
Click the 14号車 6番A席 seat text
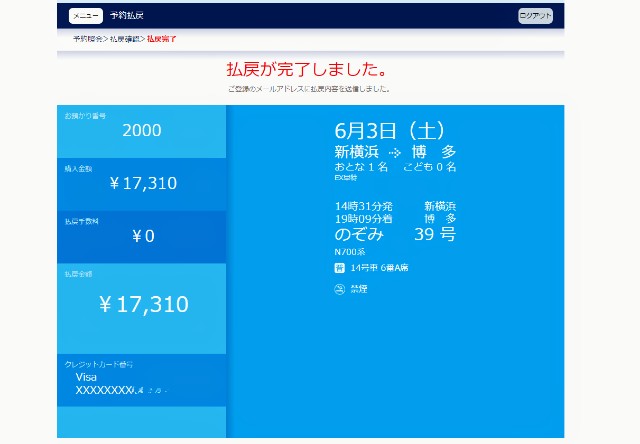pos(379,268)
